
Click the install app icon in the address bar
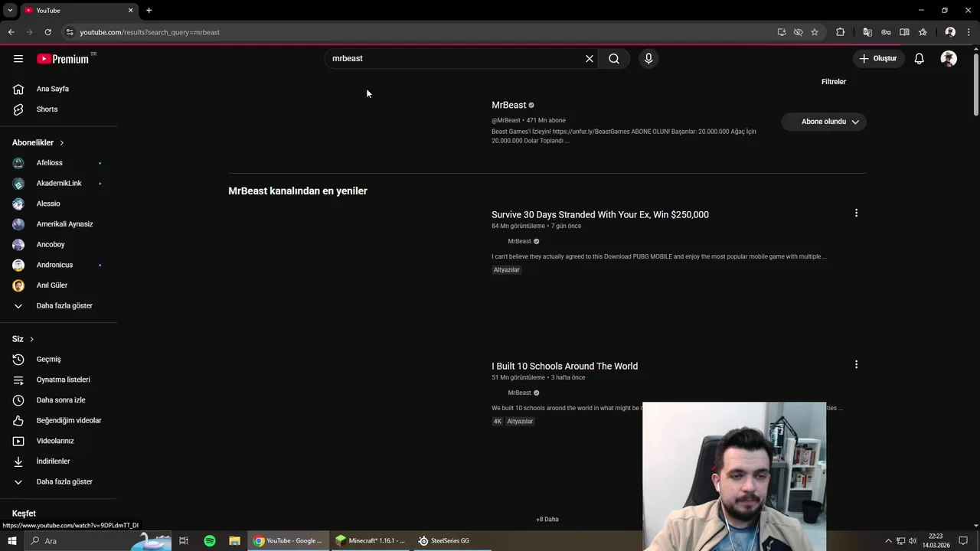pyautogui.click(x=782, y=32)
